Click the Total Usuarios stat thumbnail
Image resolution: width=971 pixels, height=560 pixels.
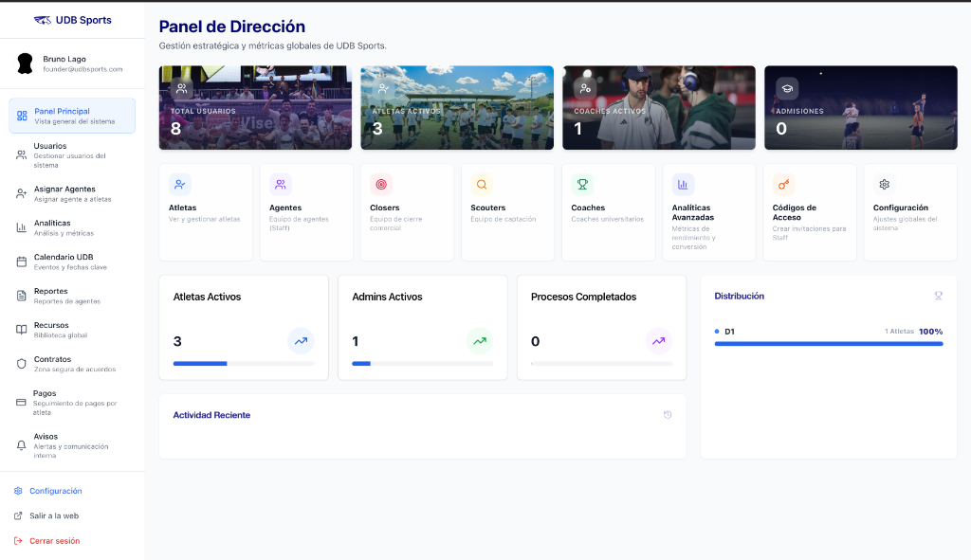pos(255,108)
